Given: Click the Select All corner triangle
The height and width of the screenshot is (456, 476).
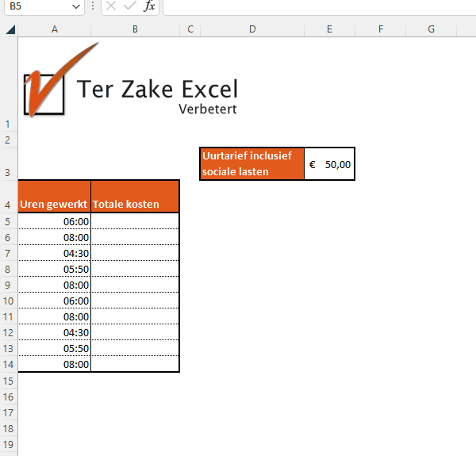Looking at the screenshot, I should 10,29.
